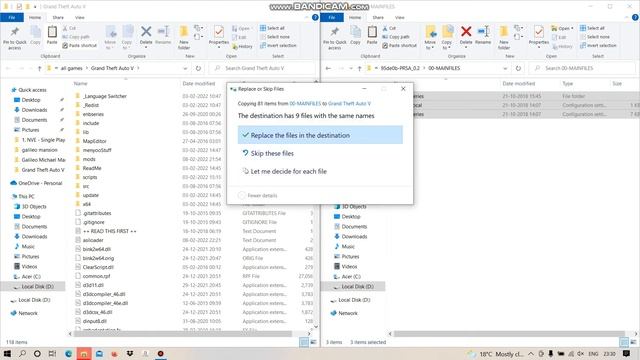The width and height of the screenshot is (640, 360).
Task: Sort by Type column in right window
Action: [x=568, y=84]
